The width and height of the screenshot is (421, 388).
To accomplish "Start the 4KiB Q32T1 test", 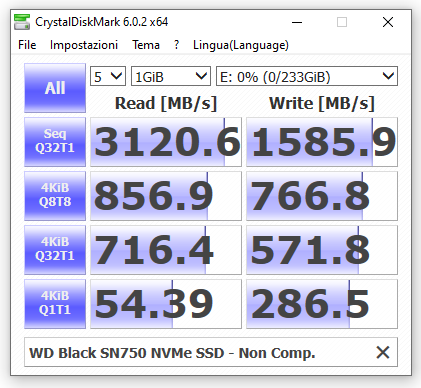I will 55,250.
